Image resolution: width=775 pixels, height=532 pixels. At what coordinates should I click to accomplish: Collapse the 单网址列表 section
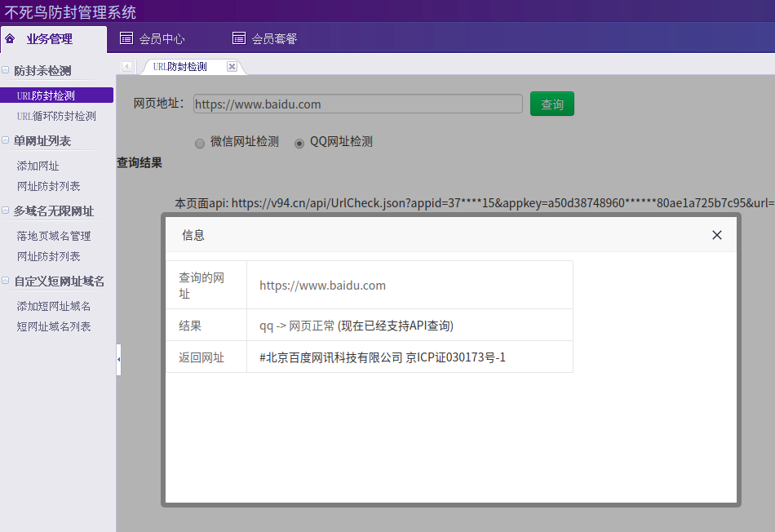[6, 140]
